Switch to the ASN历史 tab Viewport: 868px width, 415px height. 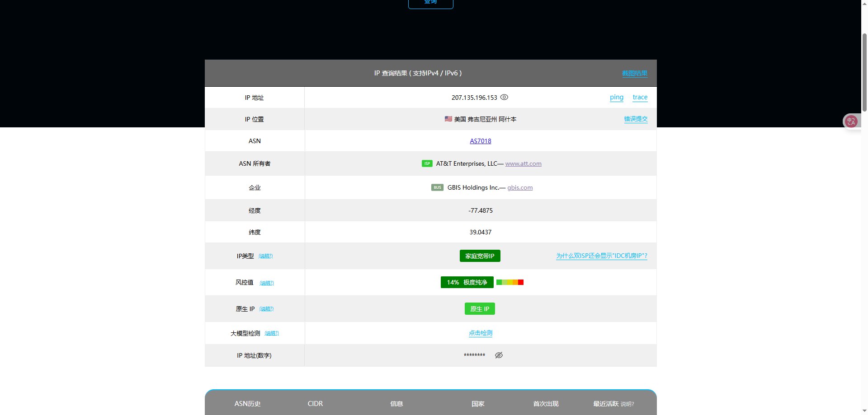[247, 404]
